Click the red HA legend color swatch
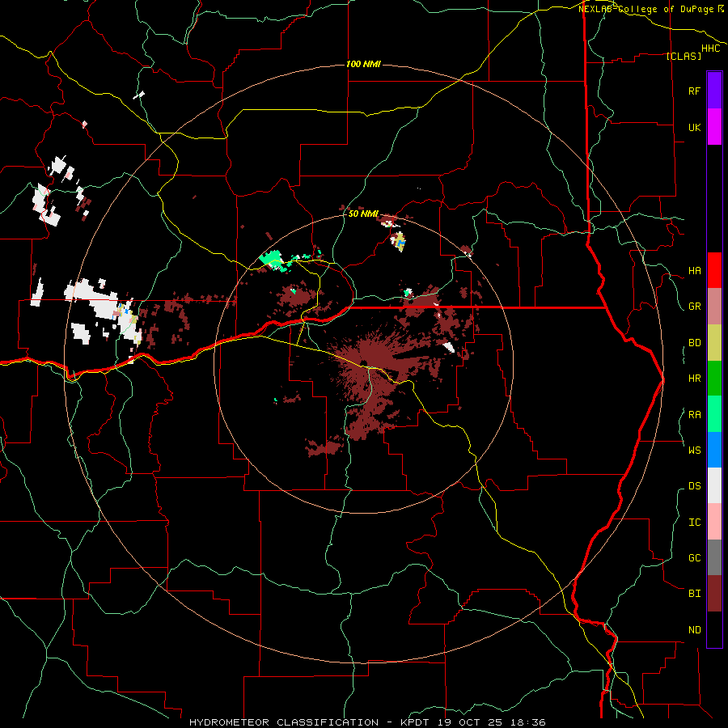 point(714,270)
